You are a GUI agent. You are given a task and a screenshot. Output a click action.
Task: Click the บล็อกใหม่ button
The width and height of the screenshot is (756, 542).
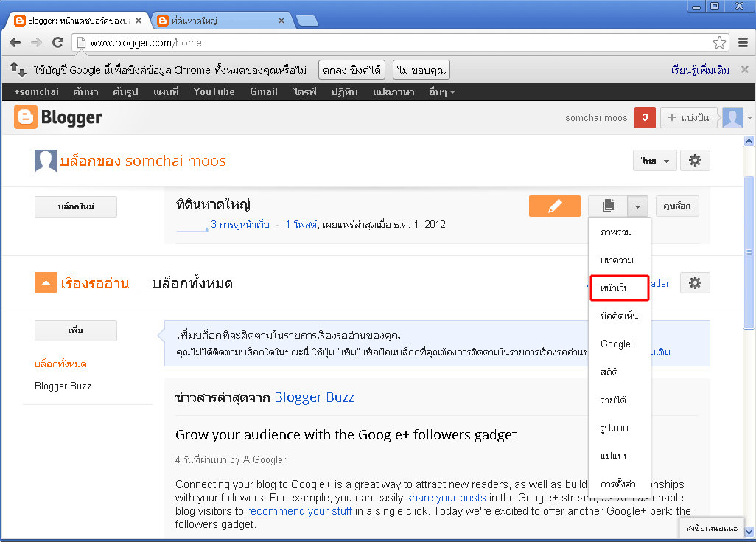pos(76,206)
